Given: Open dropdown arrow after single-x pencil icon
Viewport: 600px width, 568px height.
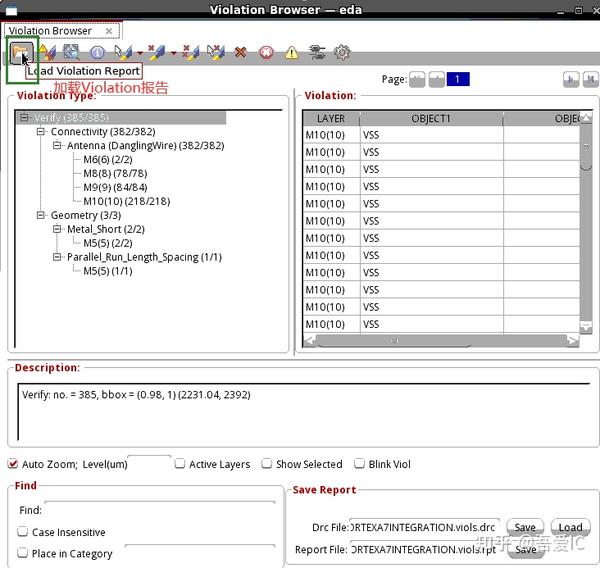Looking at the screenshot, I should tap(173, 53).
